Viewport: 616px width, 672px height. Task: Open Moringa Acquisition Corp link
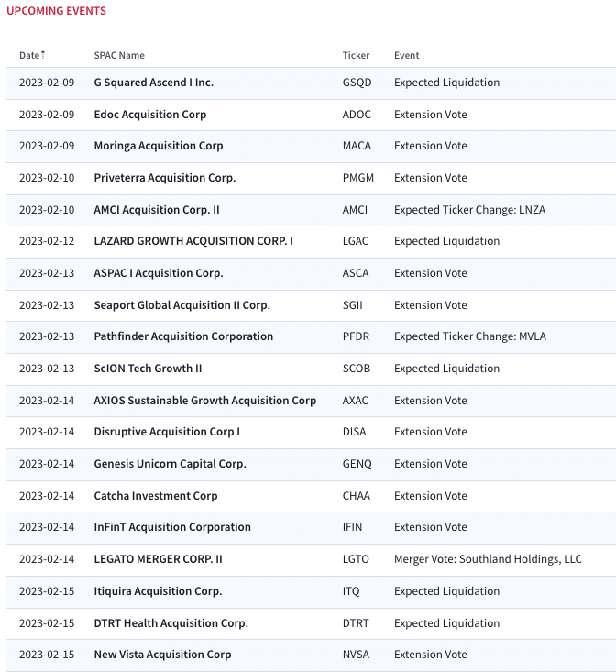tap(159, 146)
